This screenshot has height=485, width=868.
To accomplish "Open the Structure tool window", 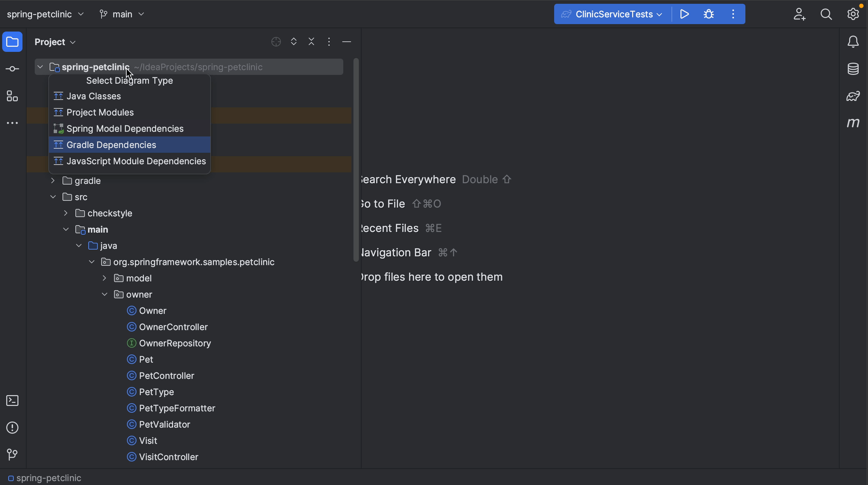I will [x=12, y=96].
